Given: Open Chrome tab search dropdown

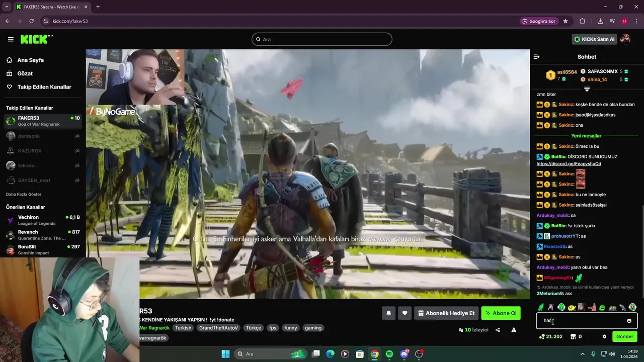Looking at the screenshot, I should click(x=7, y=7).
